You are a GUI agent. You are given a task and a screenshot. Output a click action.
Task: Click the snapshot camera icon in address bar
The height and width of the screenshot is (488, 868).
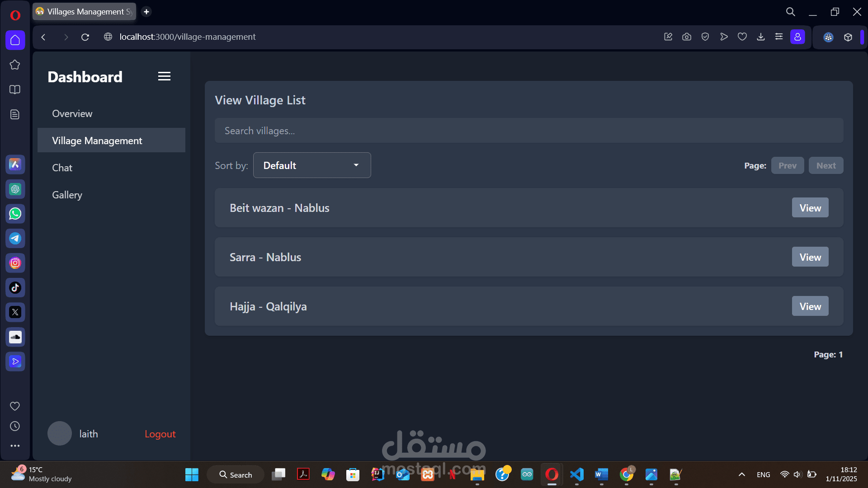click(687, 37)
